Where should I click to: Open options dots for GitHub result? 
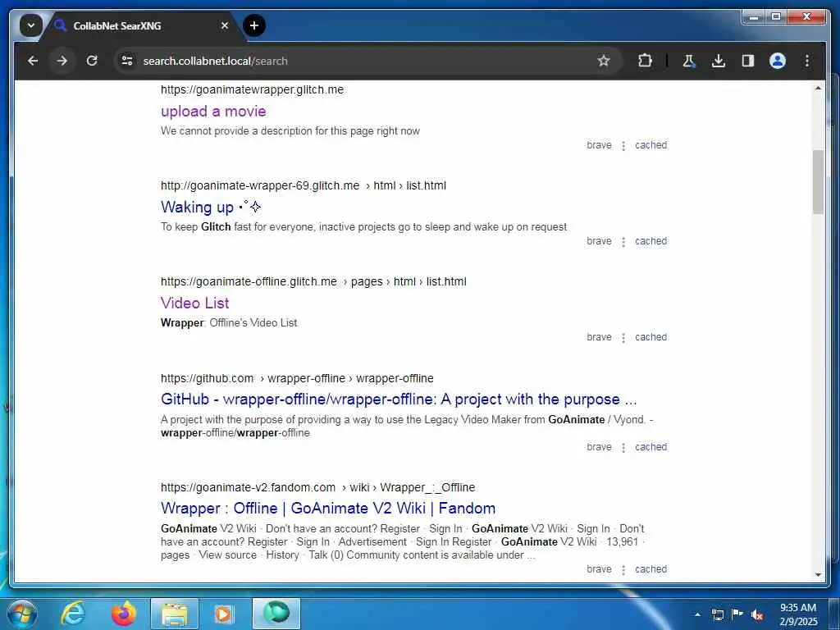(623, 447)
